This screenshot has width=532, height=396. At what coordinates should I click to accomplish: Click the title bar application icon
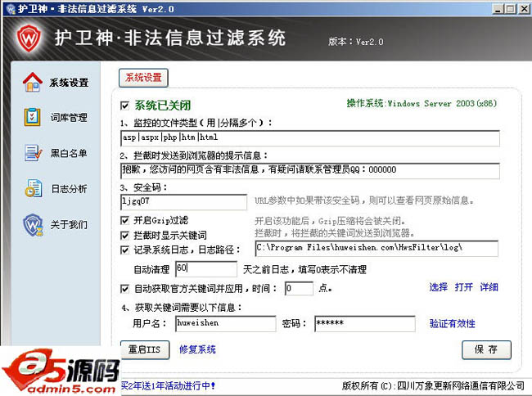click(10, 9)
